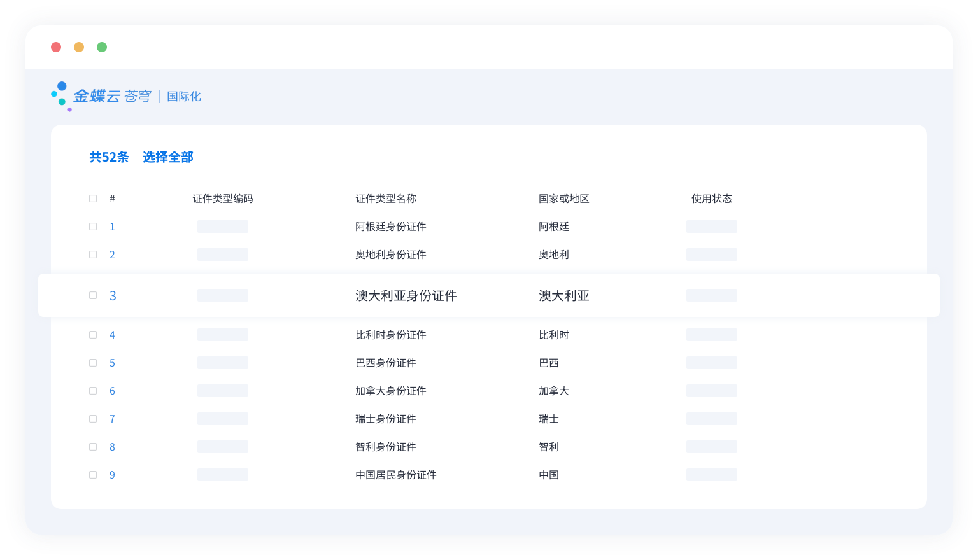Click the yellow minimize dot
This screenshot has width=978, height=560.
tap(79, 47)
